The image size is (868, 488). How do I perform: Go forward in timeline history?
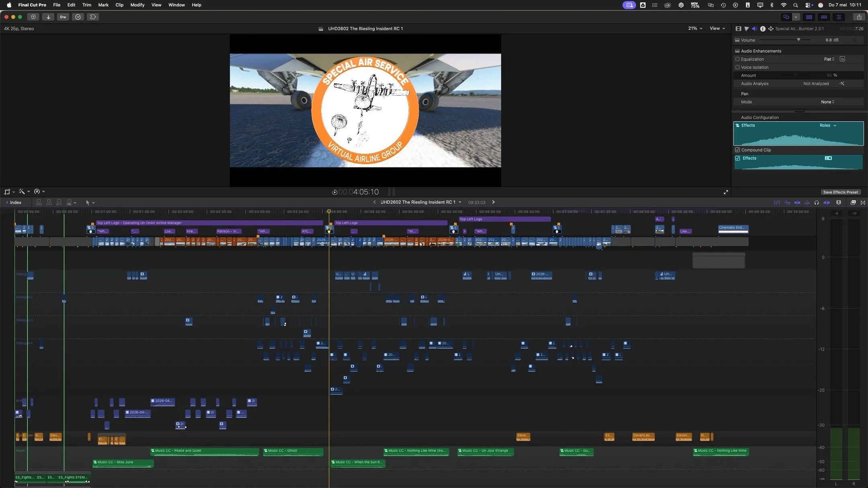tap(493, 202)
